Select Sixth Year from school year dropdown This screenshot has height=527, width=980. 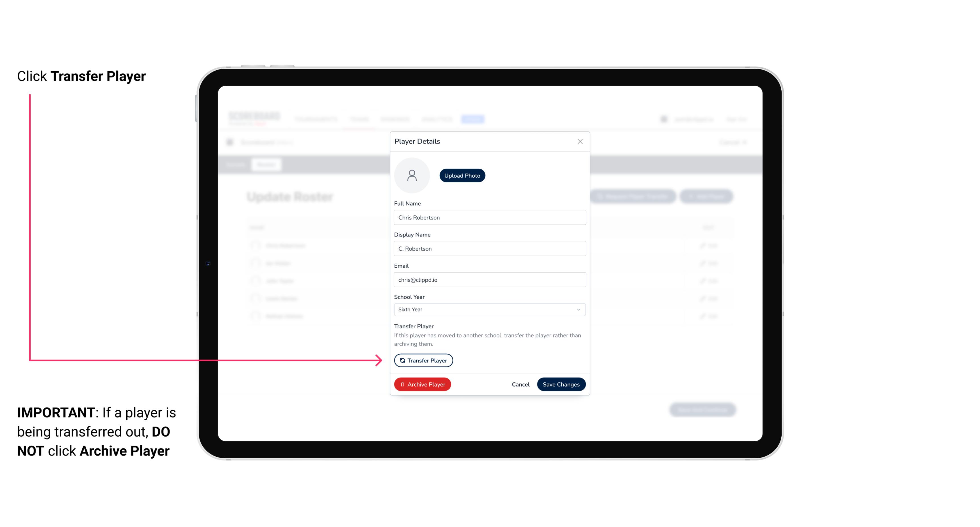click(x=488, y=309)
